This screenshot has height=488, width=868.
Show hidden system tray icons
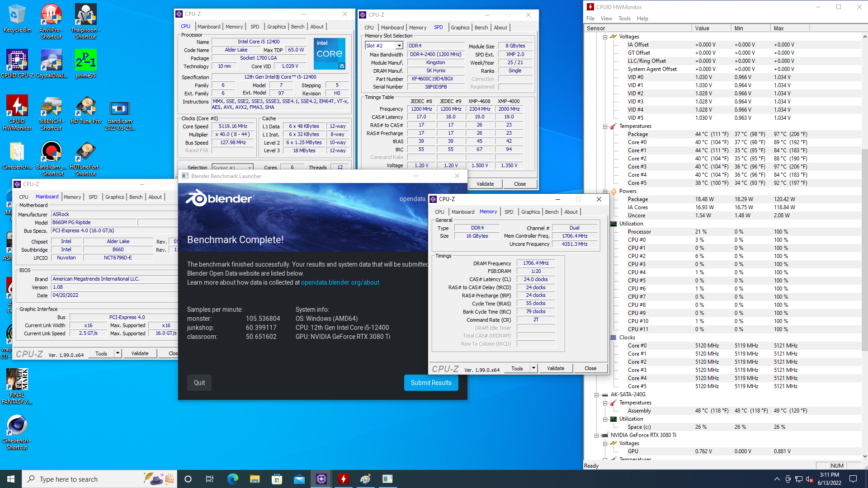(777, 479)
